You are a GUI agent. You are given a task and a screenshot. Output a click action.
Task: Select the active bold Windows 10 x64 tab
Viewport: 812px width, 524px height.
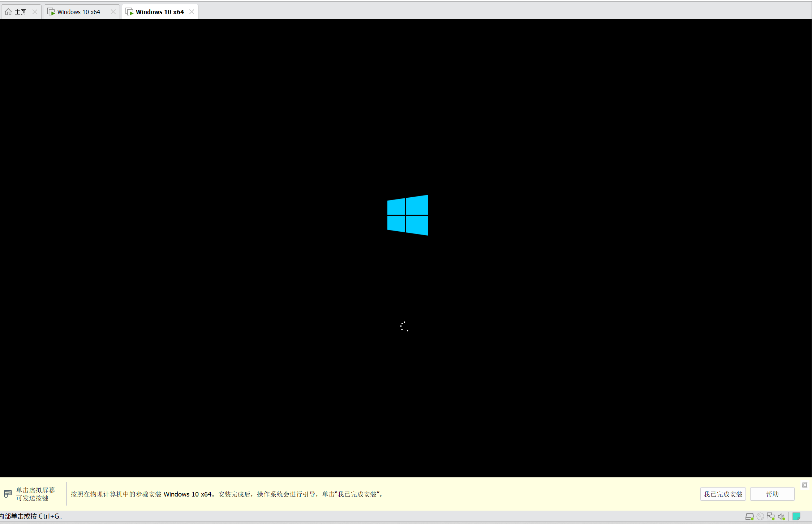pyautogui.click(x=160, y=12)
